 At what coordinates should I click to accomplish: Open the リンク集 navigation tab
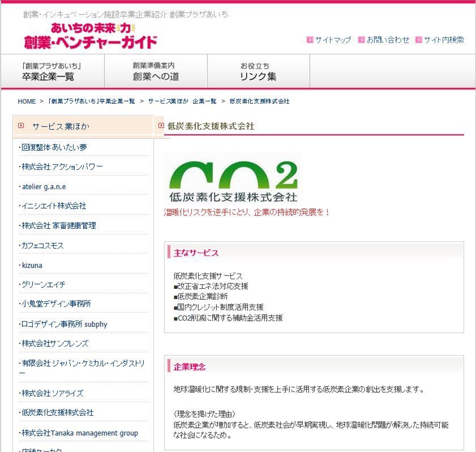pos(258,71)
